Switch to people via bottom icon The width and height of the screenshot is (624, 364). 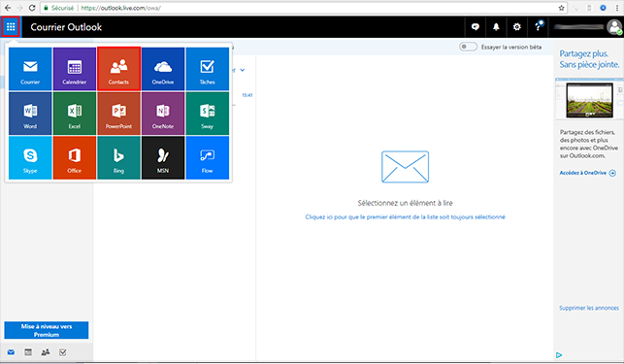click(x=46, y=352)
